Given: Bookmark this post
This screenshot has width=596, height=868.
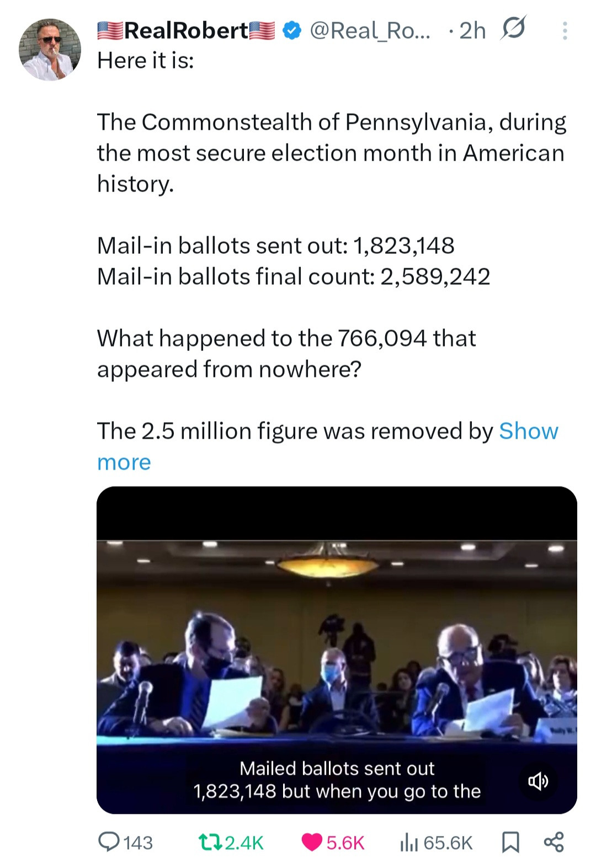Looking at the screenshot, I should tap(510, 842).
